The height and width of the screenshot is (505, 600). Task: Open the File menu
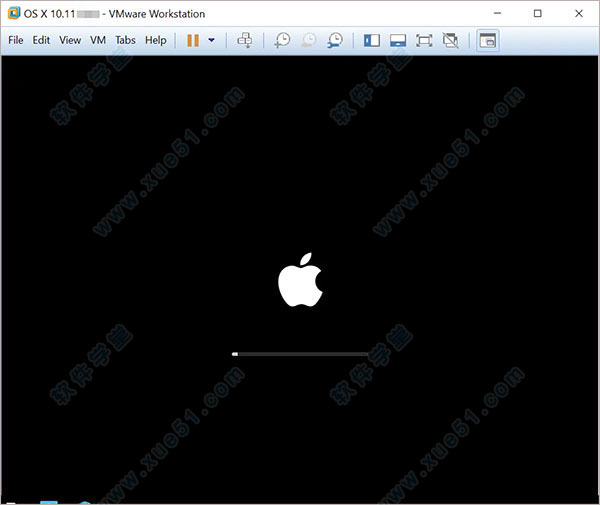click(x=16, y=40)
